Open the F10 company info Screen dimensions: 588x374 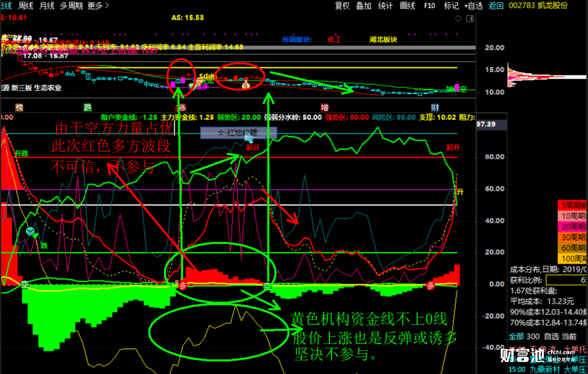click(429, 6)
